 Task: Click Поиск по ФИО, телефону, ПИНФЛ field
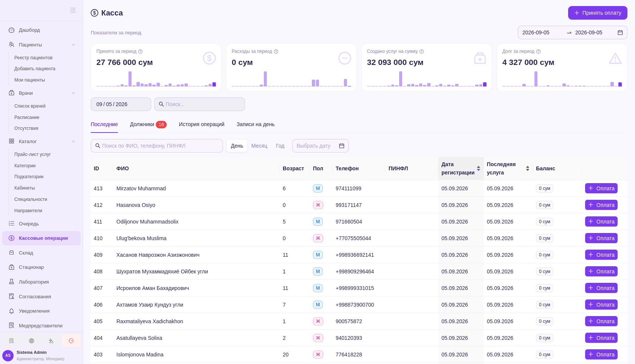point(157,146)
